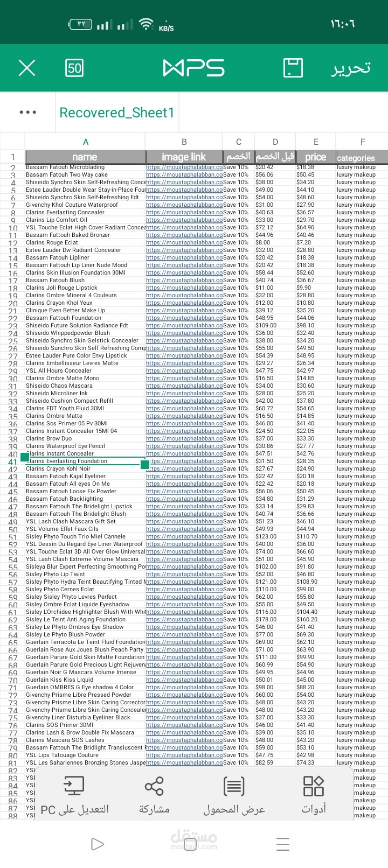The height and width of the screenshot is (868, 388).
Task: Select column B header
Action: [x=184, y=142]
